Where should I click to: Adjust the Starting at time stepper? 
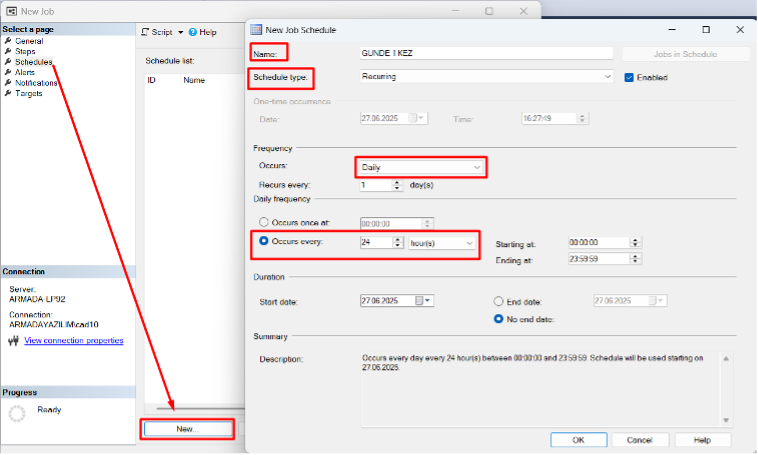636,242
